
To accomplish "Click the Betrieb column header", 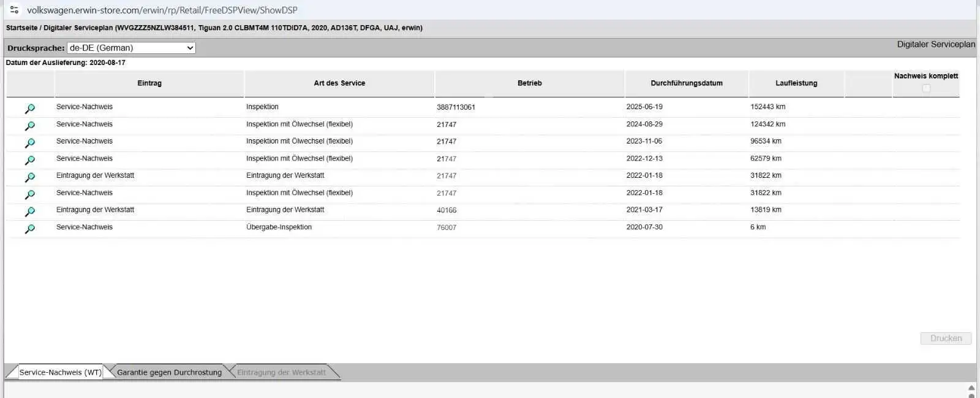I will (530, 83).
